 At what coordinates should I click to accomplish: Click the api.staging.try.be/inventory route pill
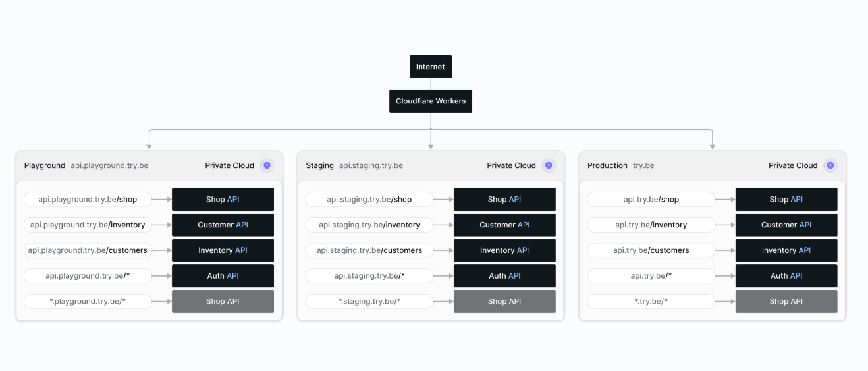[x=369, y=225]
